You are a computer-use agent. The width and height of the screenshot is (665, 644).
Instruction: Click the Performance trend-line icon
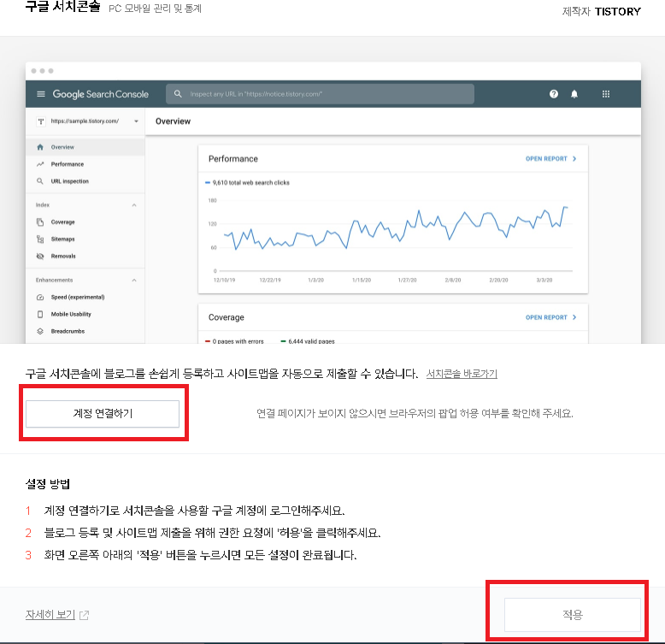[x=40, y=164]
